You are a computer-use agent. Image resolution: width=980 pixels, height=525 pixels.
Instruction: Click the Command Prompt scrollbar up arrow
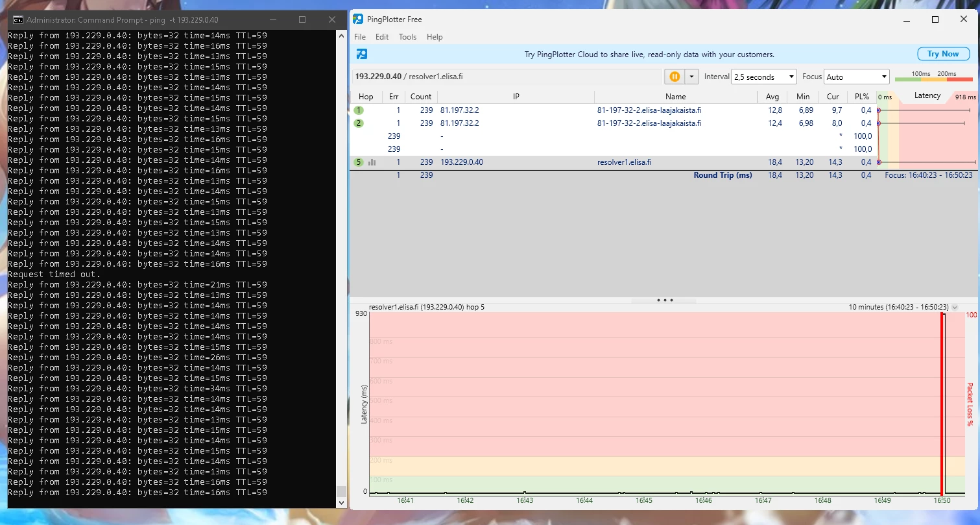coord(341,35)
